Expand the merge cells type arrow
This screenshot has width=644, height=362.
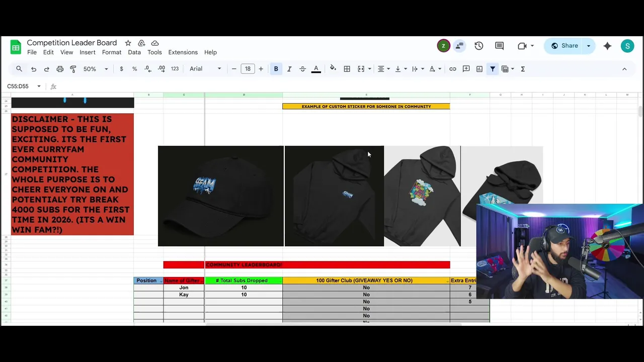[x=370, y=69]
